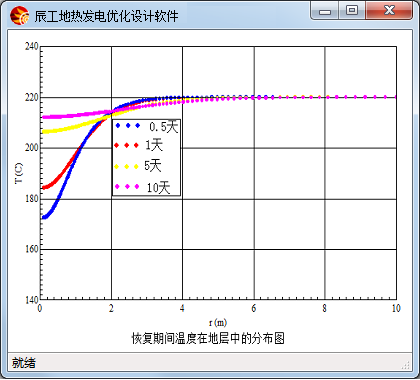Click the resize grip in status bar corner

tap(406, 365)
